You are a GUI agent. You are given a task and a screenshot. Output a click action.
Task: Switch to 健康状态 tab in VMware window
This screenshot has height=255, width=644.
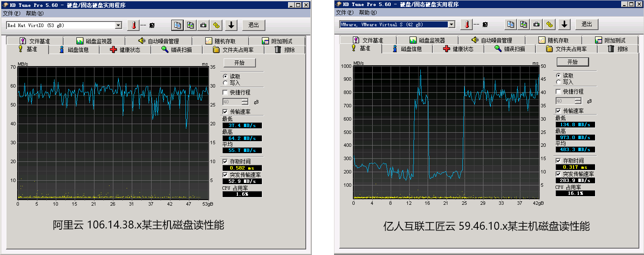[459, 49]
